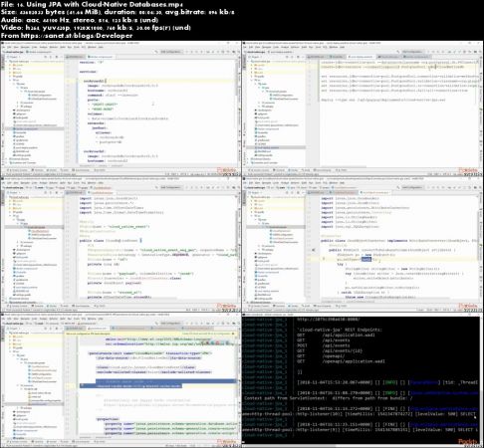The width and height of the screenshot is (484, 448).
Task: Select the highlighted project tree row in bottom-left frame
Action: pyautogui.click(x=35, y=404)
